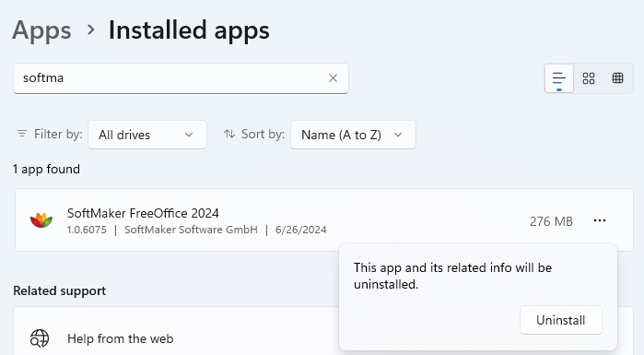Clear the search box text
The height and width of the screenshot is (355, 644).
pyautogui.click(x=334, y=78)
